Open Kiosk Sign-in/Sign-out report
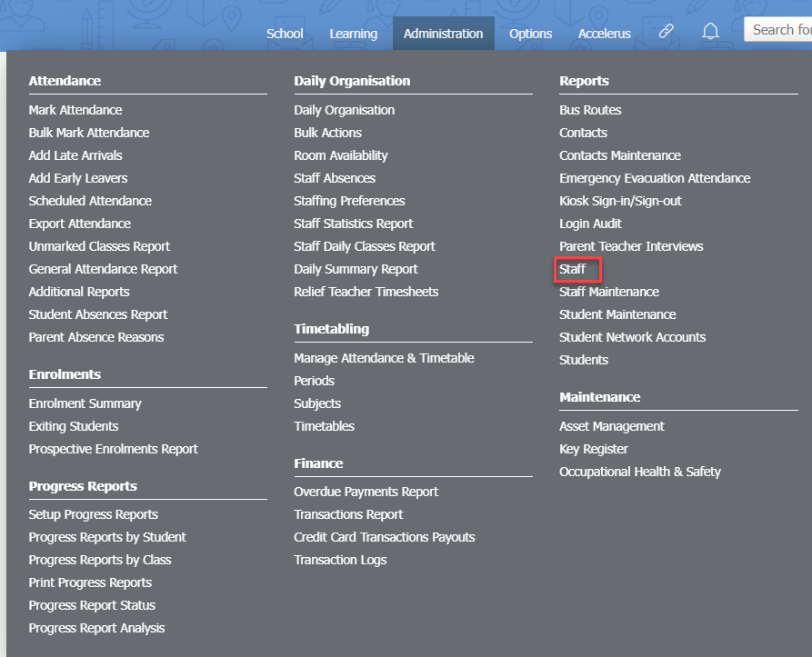 click(618, 200)
